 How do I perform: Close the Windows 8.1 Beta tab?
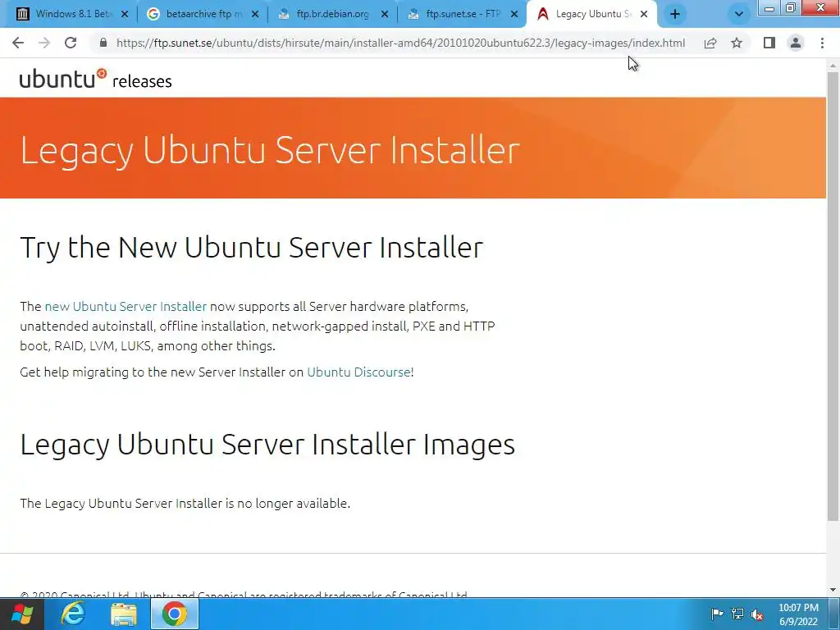pos(125,15)
